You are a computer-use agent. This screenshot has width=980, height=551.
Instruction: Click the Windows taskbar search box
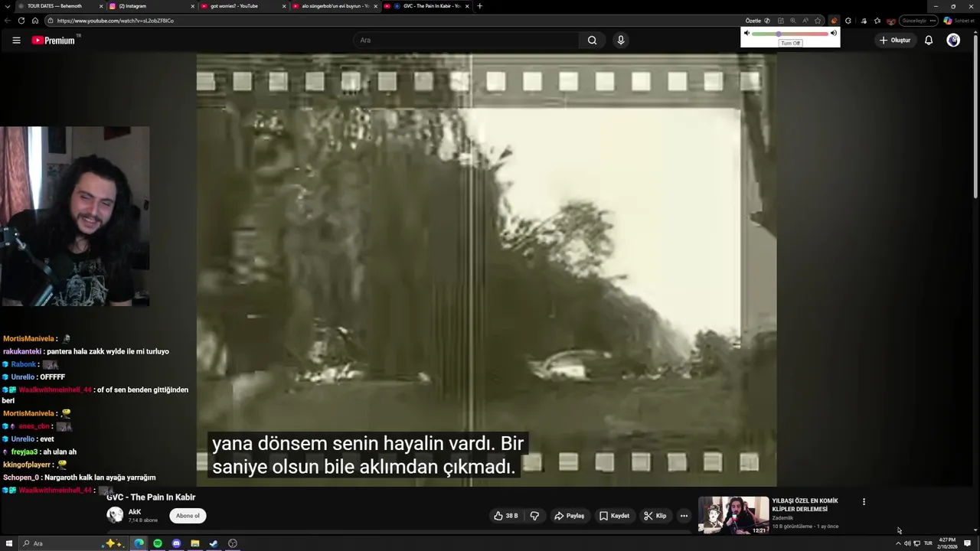(73, 543)
